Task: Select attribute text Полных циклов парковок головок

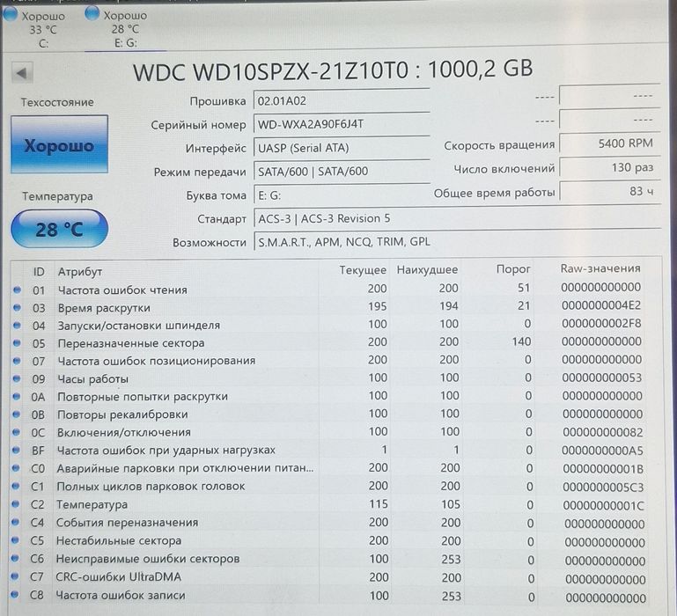Action: tap(151, 486)
